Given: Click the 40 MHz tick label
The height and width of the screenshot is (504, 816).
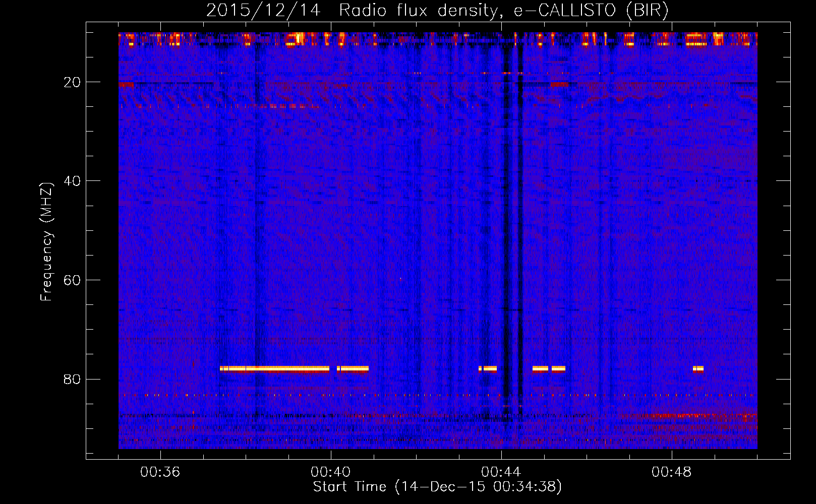Looking at the screenshot, I should 72,181.
